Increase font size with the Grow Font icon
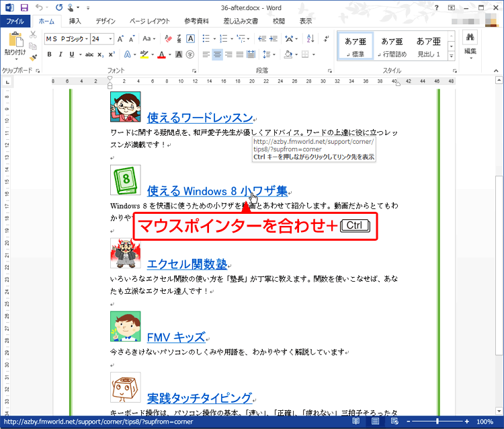 click(x=120, y=39)
